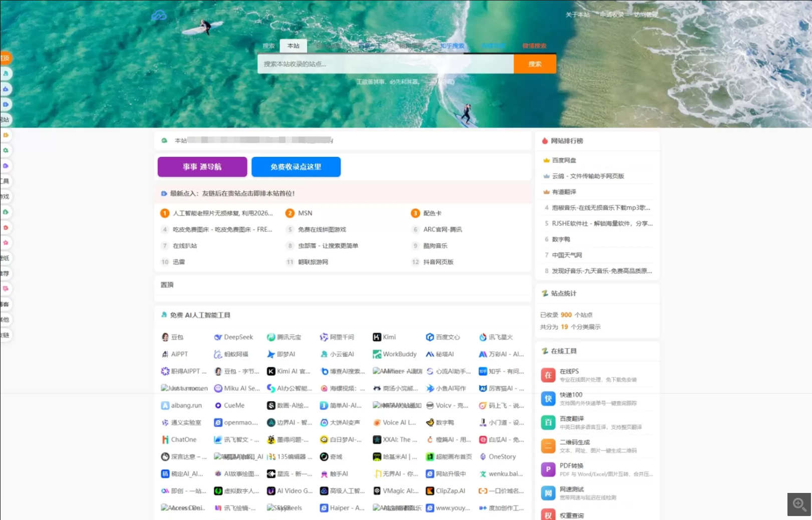Open the 在线PS tool icon
Viewport: 812px width, 520px height.
pyautogui.click(x=548, y=375)
